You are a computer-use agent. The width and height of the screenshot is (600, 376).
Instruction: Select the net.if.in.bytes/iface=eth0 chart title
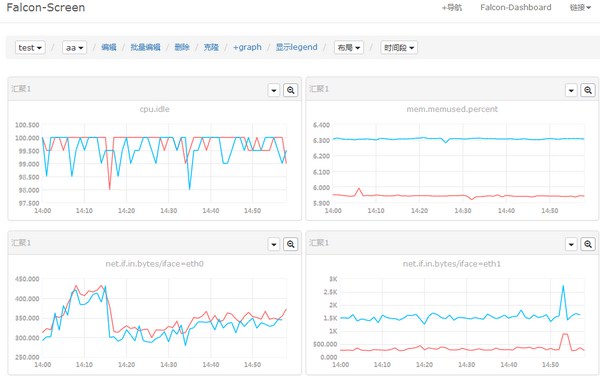[155, 264]
